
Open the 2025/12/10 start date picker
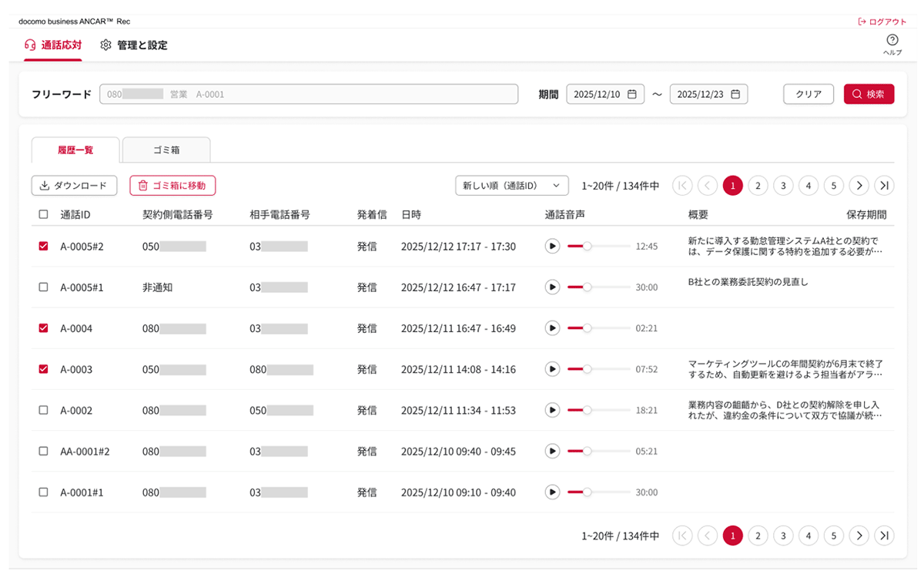(598, 94)
